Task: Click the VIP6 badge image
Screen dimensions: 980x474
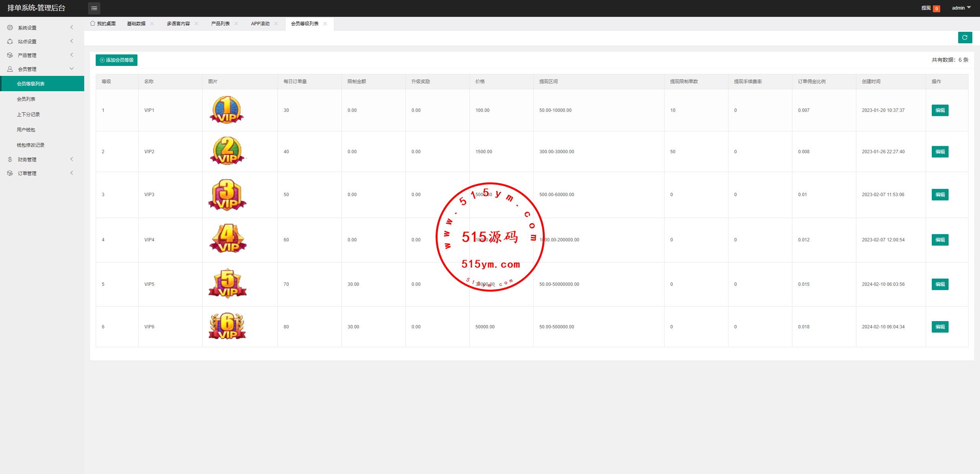Action: (x=227, y=326)
